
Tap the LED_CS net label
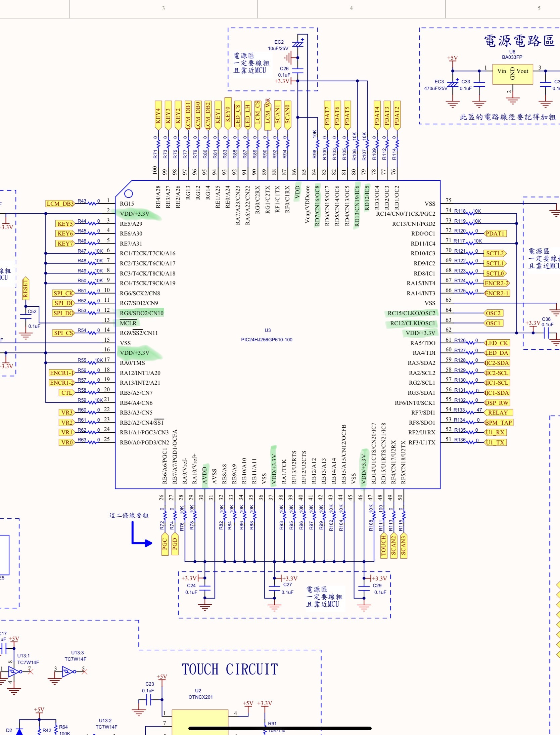click(238, 116)
